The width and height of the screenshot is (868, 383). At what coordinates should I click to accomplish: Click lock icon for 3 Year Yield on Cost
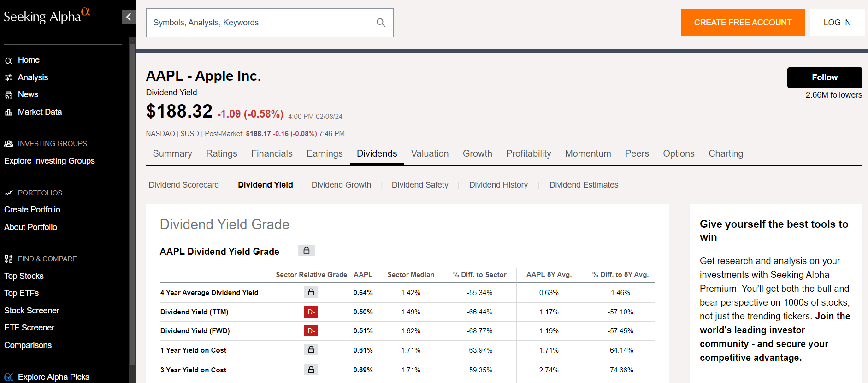point(311,370)
